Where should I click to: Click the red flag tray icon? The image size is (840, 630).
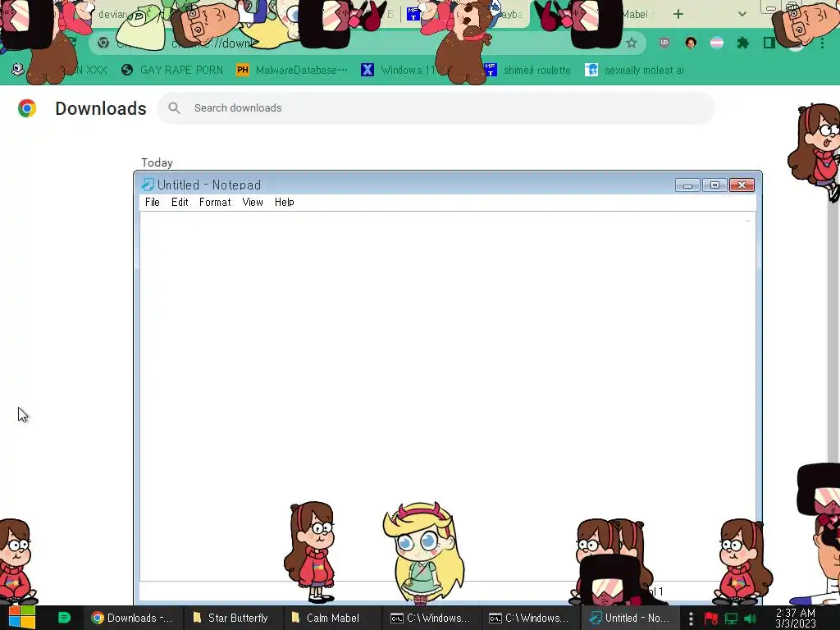point(711,619)
